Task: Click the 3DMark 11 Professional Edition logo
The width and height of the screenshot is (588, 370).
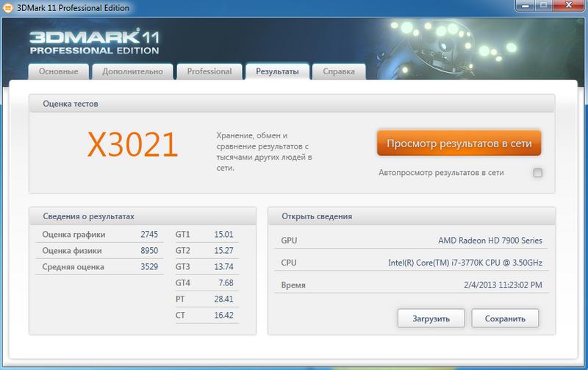Action: click(x=95, y=42)
